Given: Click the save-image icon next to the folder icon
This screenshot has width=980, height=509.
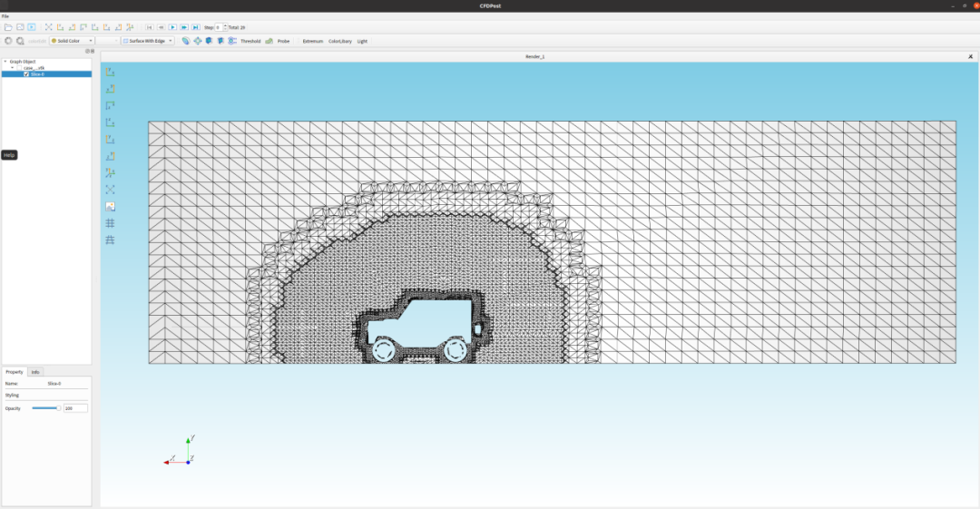Looking at the screenshot, I should click(20, 27).
